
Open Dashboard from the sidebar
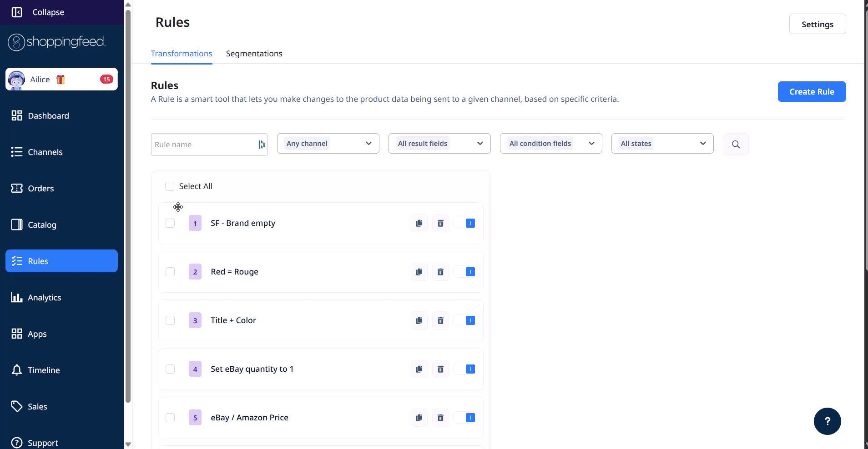point(61,115)
